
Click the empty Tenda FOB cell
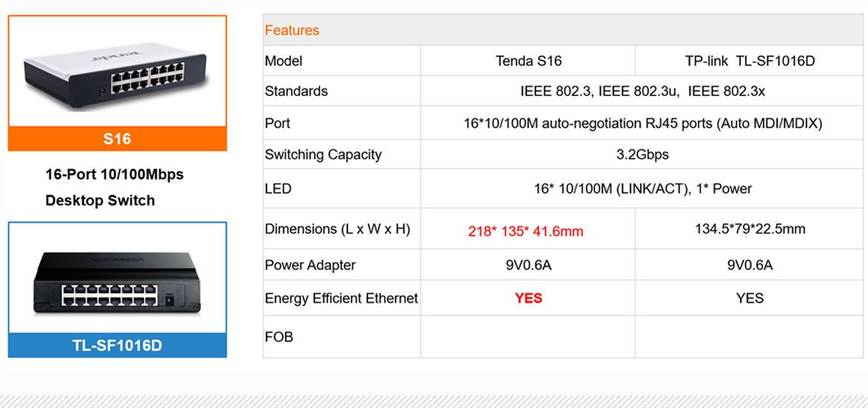(x=528, y=337)
